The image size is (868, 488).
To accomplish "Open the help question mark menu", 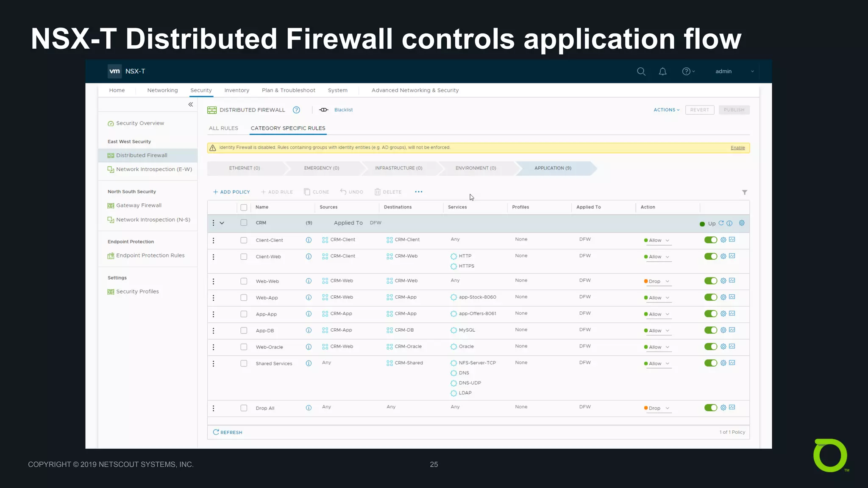I will 688,72.
